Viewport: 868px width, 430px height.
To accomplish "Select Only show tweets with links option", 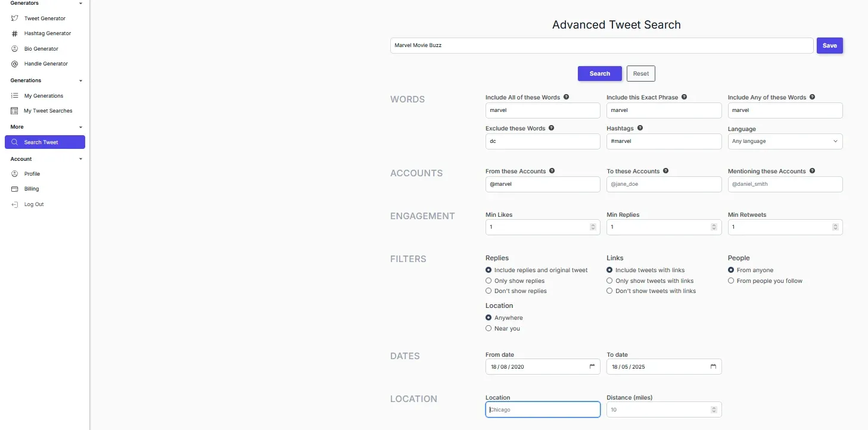I will click(609, 281).
